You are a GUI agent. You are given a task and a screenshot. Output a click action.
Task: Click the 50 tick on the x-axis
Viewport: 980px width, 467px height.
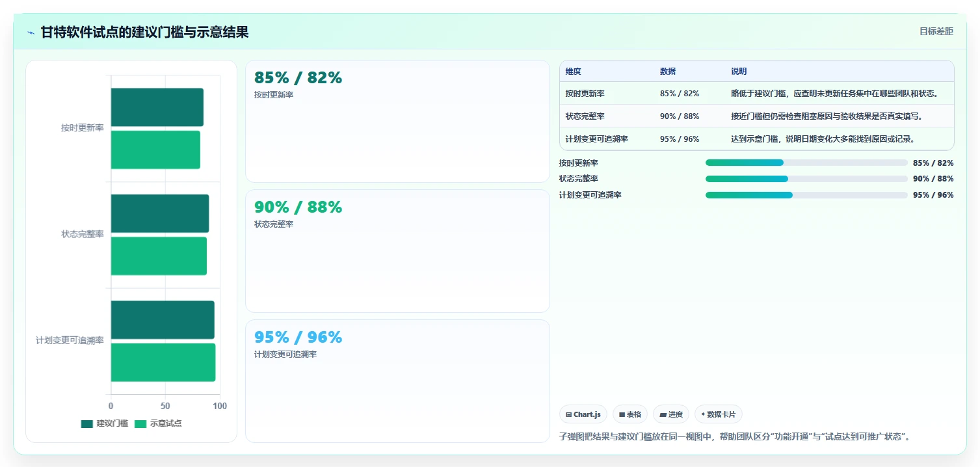pyautogui.click(x=165, y=407)
